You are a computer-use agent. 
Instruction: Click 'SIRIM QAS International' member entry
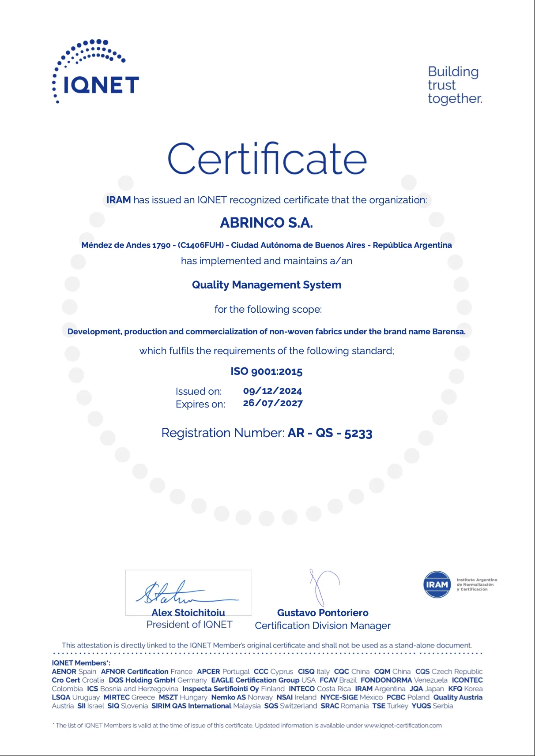(x=191, y=706)
